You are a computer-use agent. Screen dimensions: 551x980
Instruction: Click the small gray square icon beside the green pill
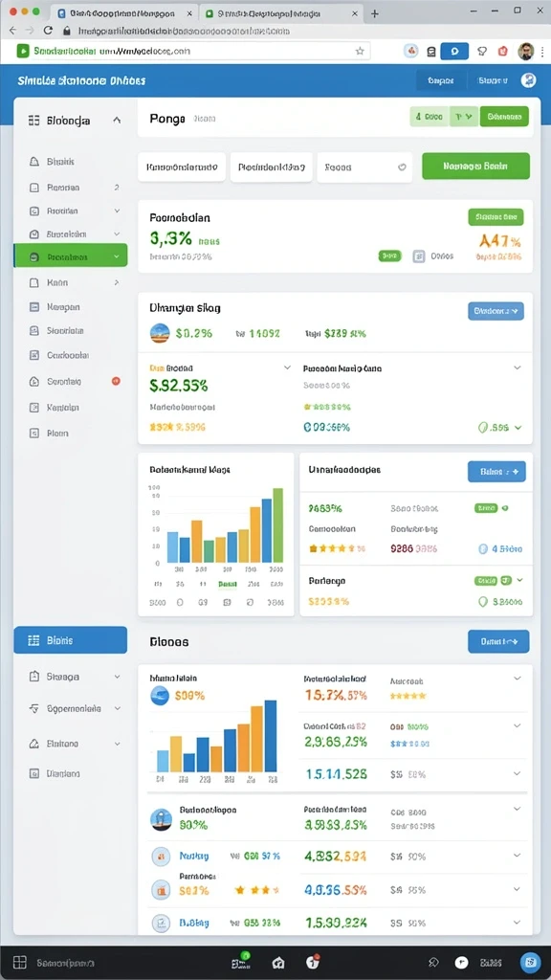coord(419,256)
